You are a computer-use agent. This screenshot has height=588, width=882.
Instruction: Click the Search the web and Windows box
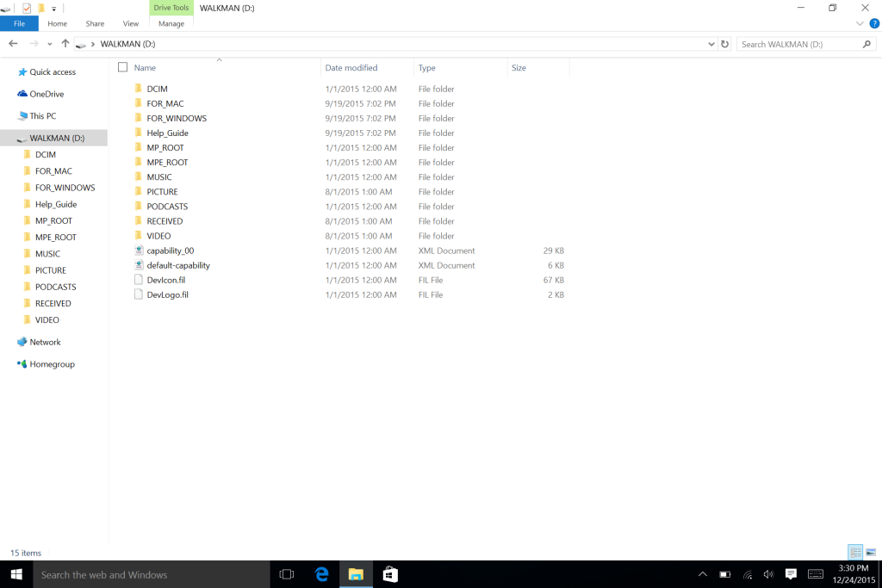click(x=152, y=574)
